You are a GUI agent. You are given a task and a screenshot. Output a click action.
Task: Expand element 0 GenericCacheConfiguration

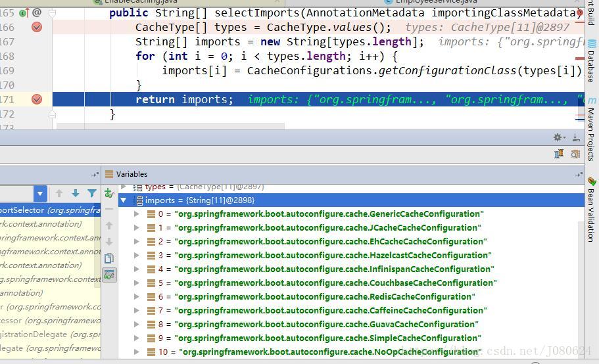[x=136, y=214]
